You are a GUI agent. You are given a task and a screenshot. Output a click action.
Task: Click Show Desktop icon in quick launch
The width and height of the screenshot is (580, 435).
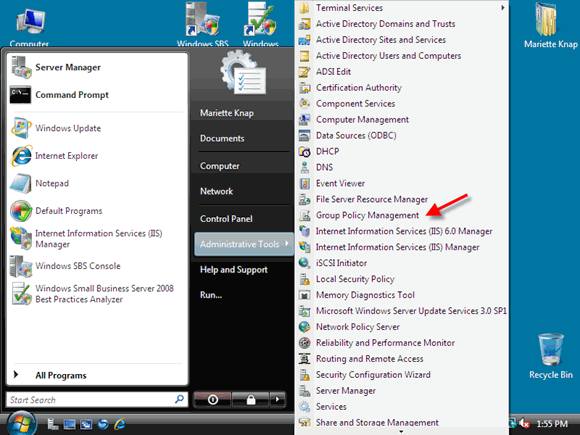pyautogui.click(x=69, y=424)
